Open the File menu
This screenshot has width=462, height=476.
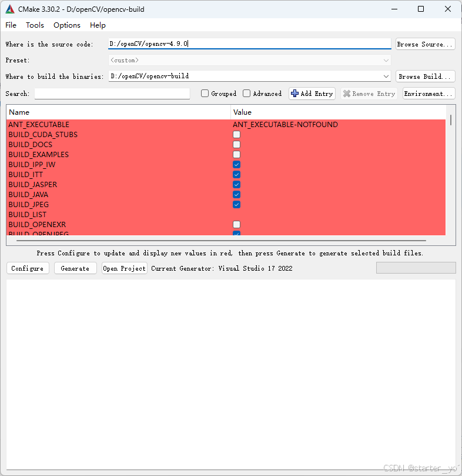click(x=11, y=25)
